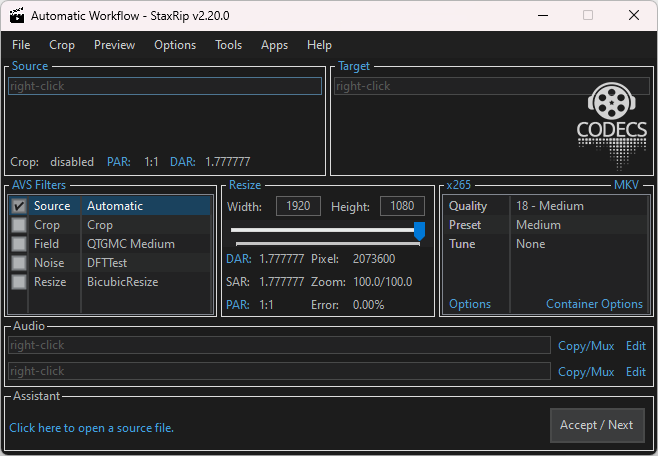Click Copy/Mux for first audio track
This screenshot has height=456, width=658.
pyautogui.click(x=586, y=346)
